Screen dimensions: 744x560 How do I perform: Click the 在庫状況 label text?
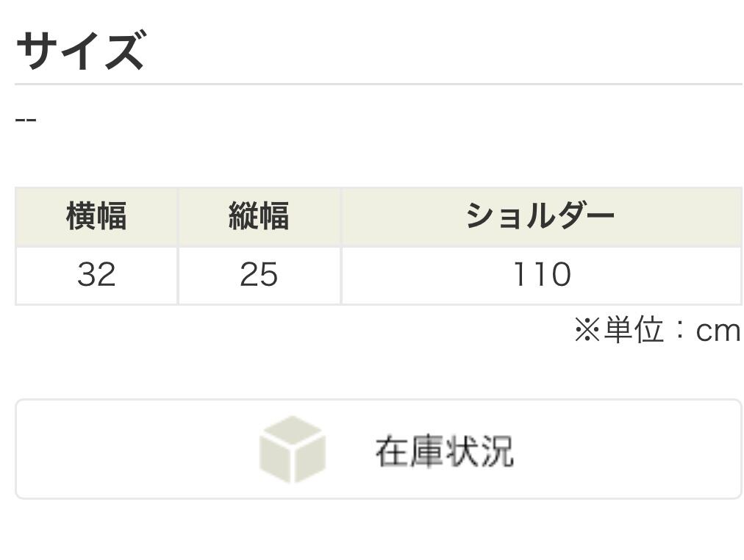coord(444,450)
